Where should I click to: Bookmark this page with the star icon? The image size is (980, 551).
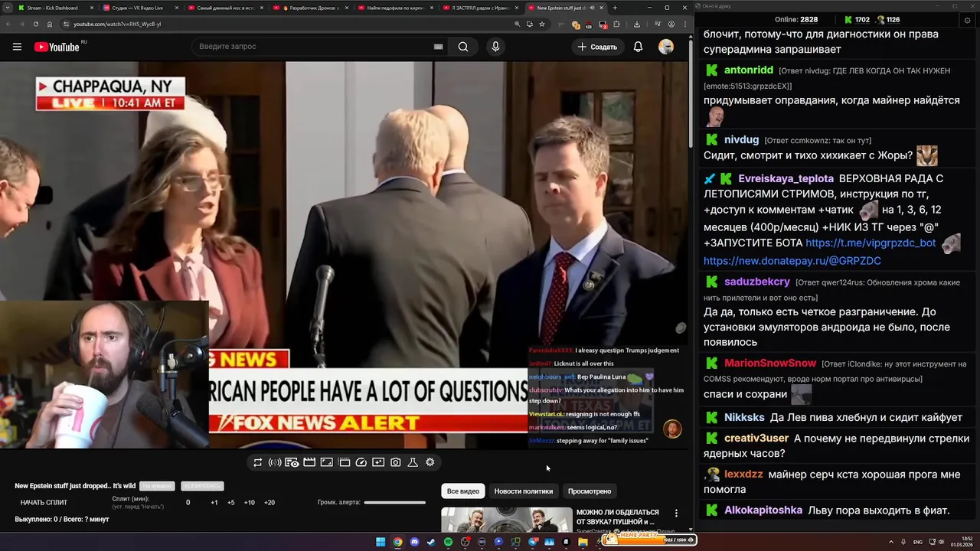click(542, 24)
